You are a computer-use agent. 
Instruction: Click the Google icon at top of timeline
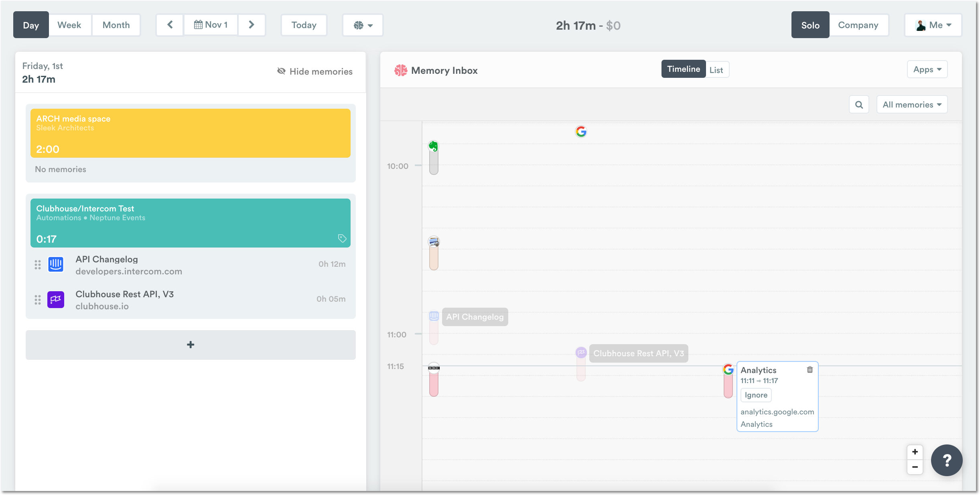581,131
